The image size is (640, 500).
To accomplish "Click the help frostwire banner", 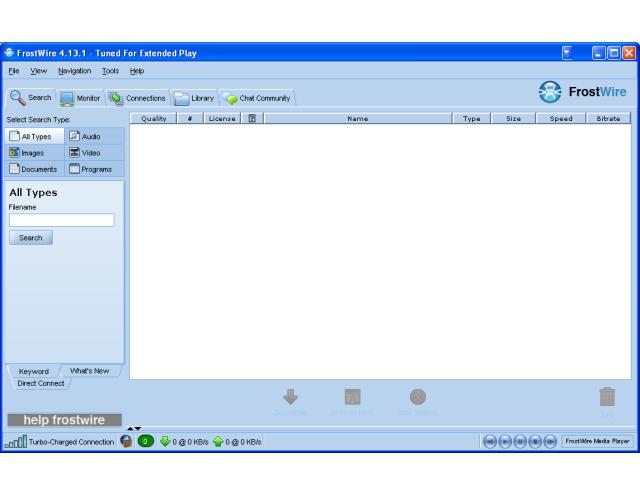I will [64, 420].
